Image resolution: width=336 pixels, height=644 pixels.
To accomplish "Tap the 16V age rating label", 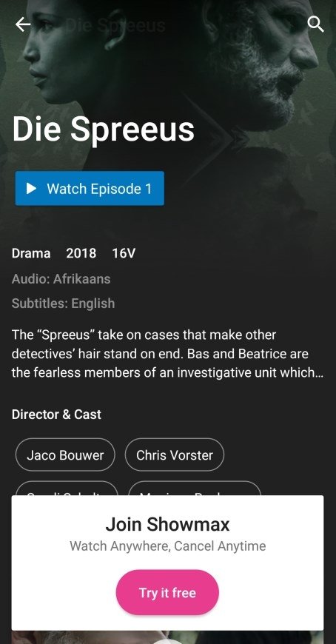I will coord(124,253).
